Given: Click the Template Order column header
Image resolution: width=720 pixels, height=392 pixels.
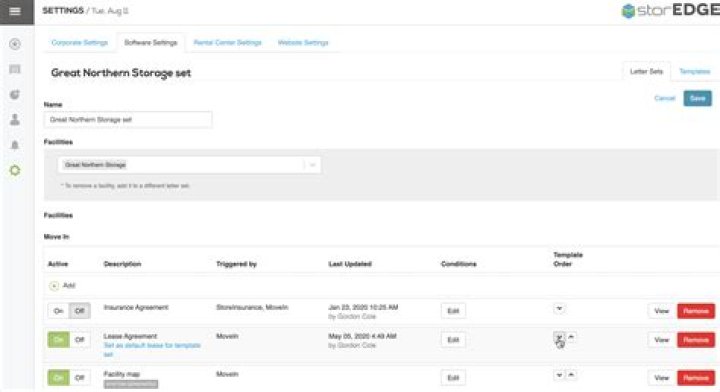Looking at the screenshot, I should pos(568,259).
